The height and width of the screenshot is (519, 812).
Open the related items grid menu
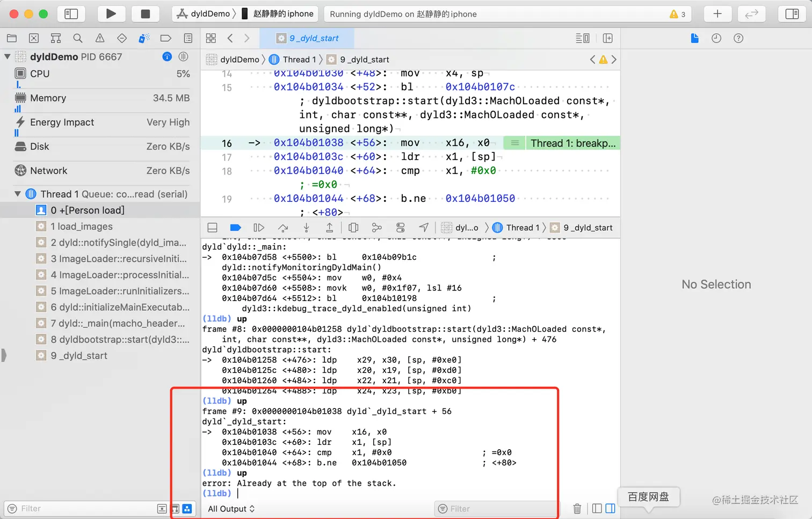tap(211, 38)
